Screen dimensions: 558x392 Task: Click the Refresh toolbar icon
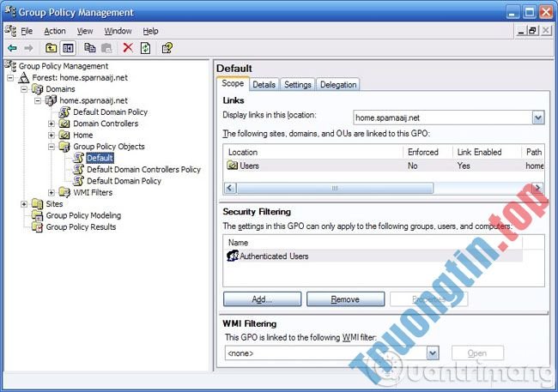[x=146, y=48]
